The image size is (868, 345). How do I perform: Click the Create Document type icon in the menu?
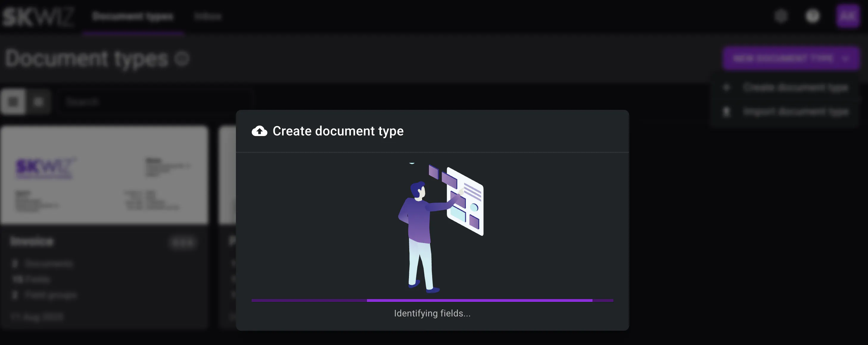(727, 87)
